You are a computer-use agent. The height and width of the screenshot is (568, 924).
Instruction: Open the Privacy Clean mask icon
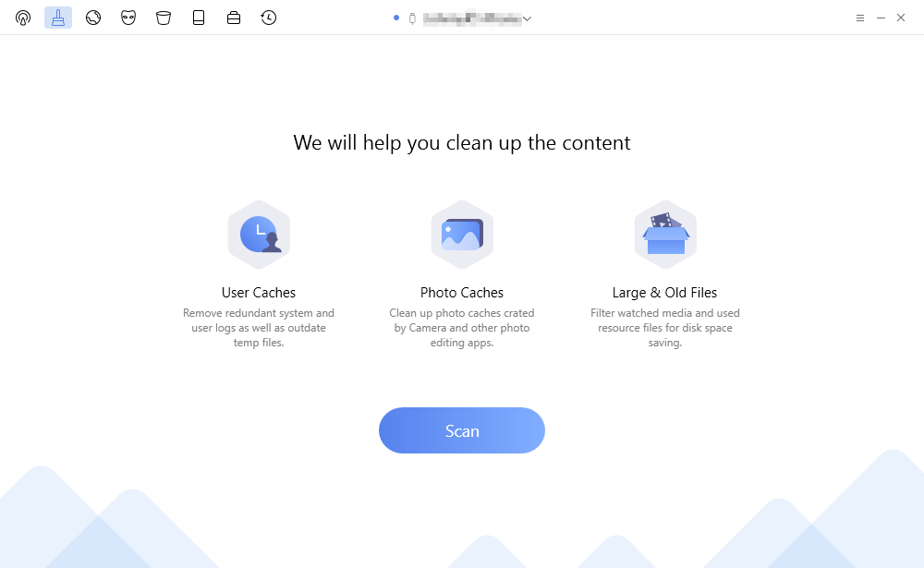[128, 18]
